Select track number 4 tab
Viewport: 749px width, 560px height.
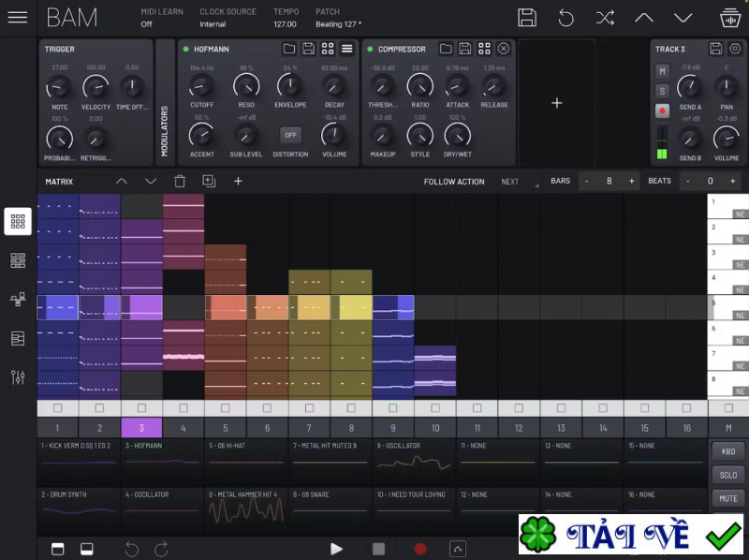184,428
